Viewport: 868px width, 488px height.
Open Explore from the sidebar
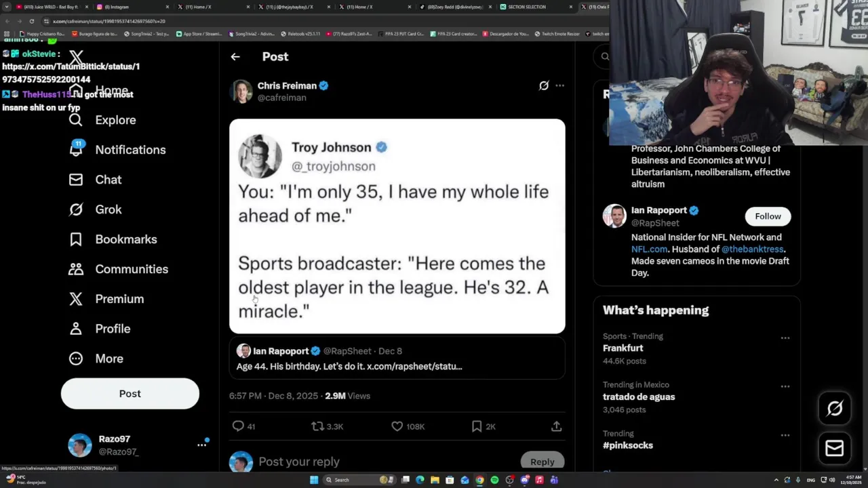click(x=102, y=120)
